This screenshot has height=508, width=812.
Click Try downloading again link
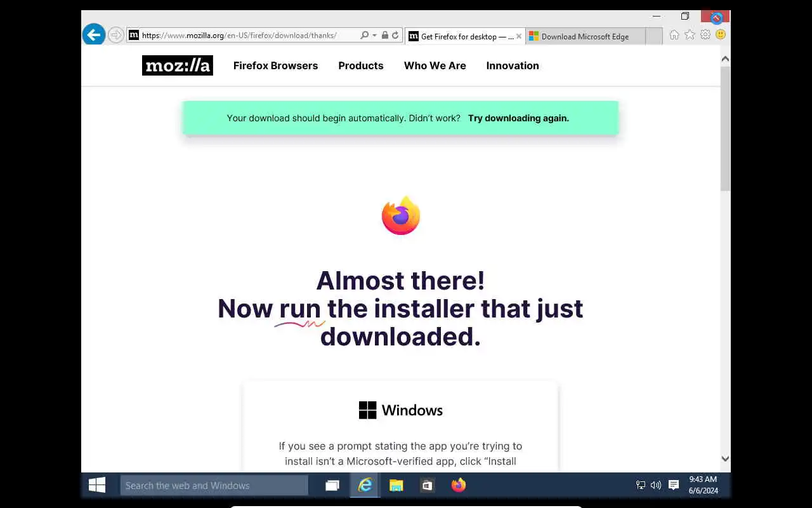click(518, 118)
